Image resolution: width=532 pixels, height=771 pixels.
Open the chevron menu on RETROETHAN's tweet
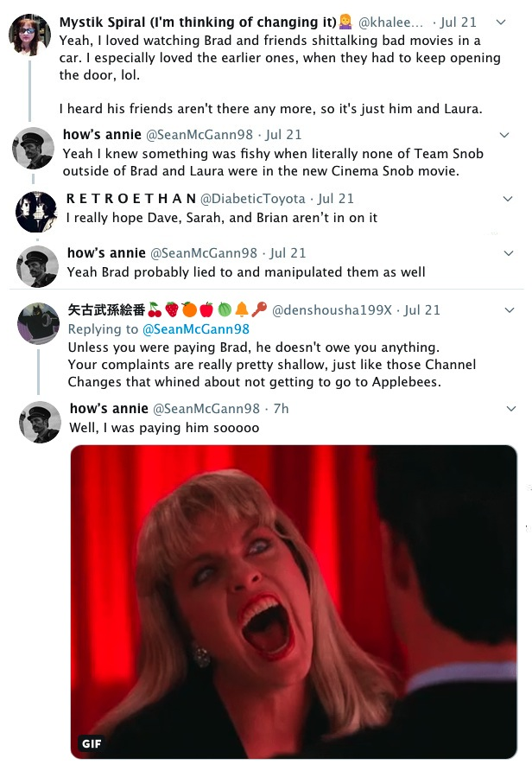tap(508, 199)
